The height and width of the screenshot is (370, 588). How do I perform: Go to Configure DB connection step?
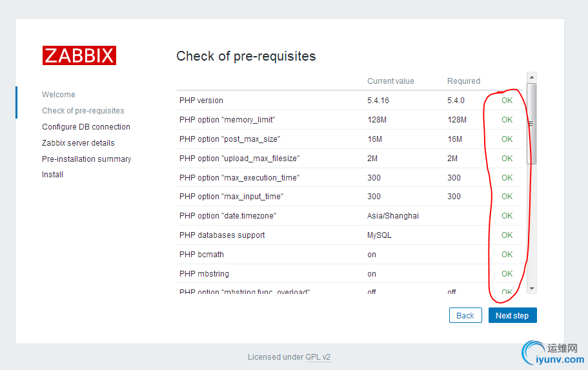coord(86,127)
